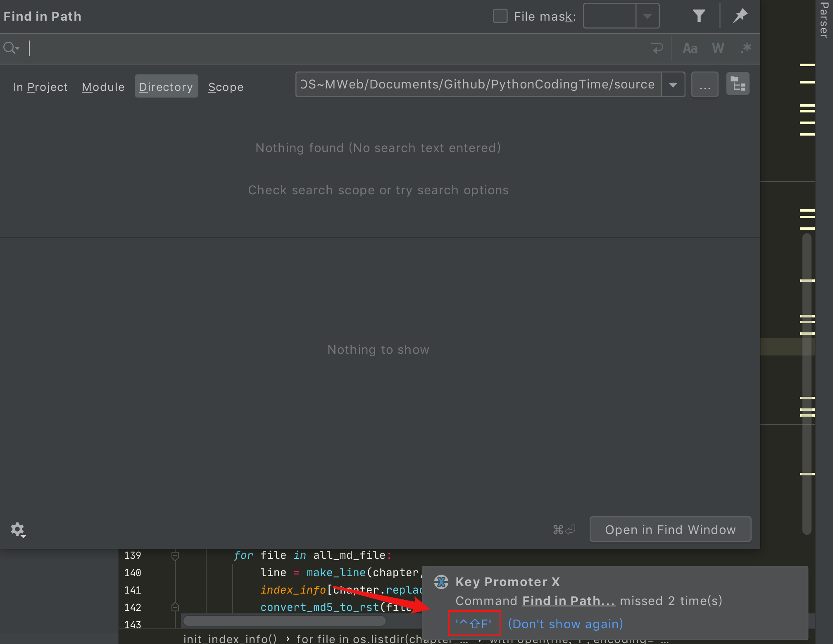Open the file mask dropdown list
The width and height of the screenshot is (833, 644).
coord(647,16)
